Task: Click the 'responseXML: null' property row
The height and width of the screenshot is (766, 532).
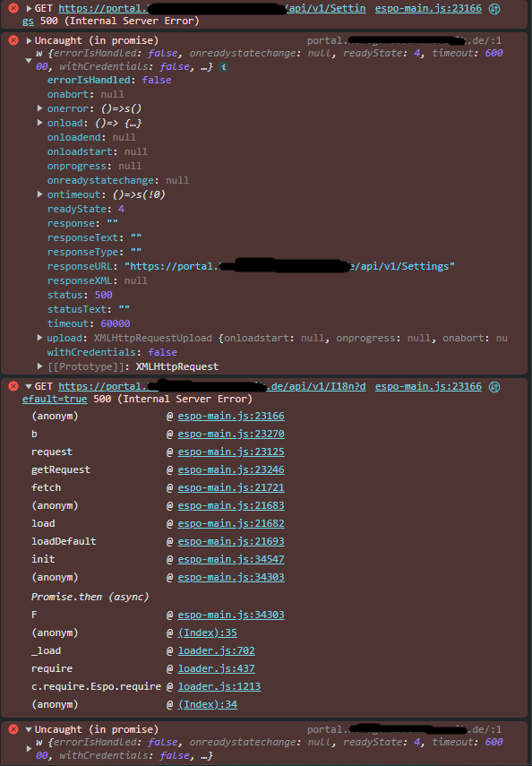Action: [x=98, y=281]
